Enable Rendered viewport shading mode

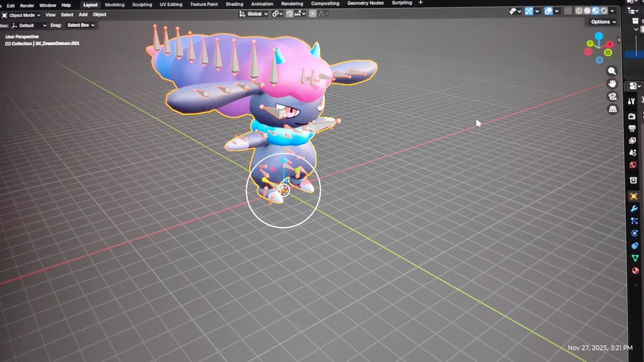point(604,11)
